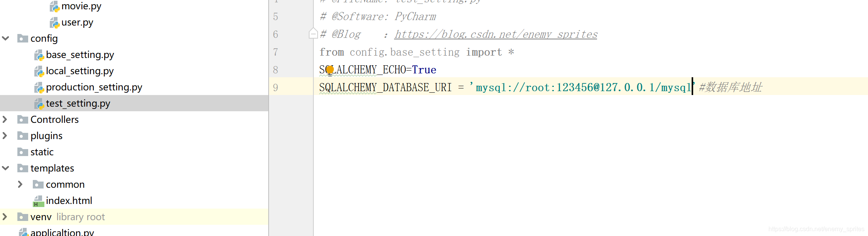868x236 pixels.
Task: Click line number 7 in gutter
Action: point(276,52)
